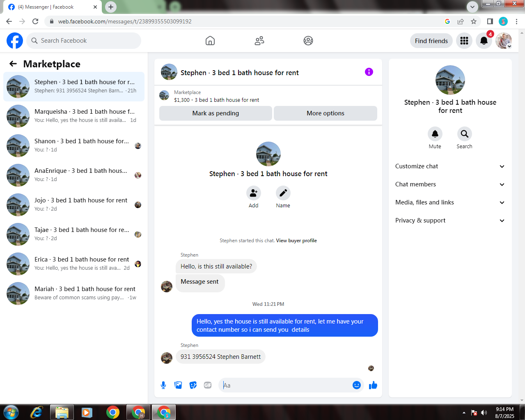Viewport: 525px width, 420px height.
Task: Select AnaEnrique conversation
Action: pyautogui.click(x=74, y=175)
